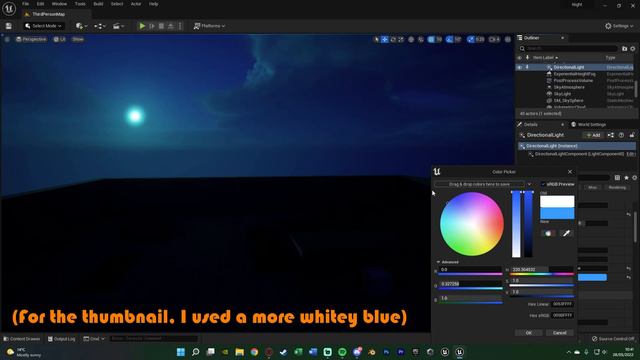Open the Blueprints toolbar dropdown
The image size is (640, 360).
point(100,26)
